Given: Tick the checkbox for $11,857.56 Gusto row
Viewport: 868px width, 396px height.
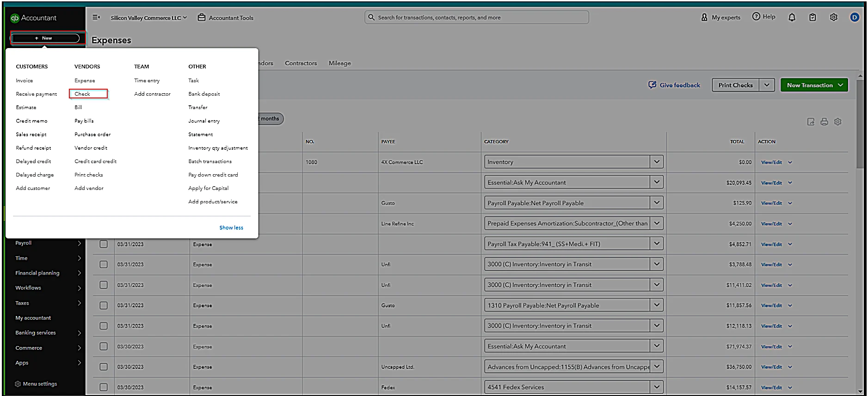Looking at the screenshot, I should pyautogui.click(x=104, y=305).
